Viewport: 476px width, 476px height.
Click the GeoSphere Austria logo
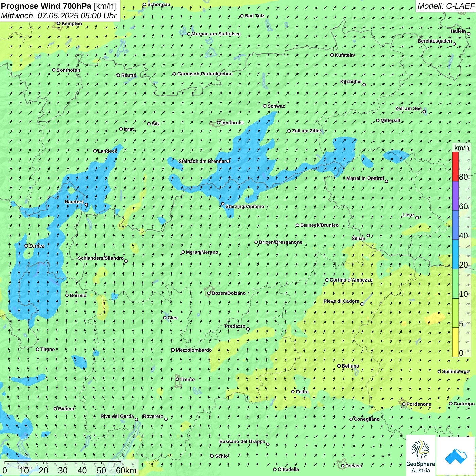click(421, 455)
